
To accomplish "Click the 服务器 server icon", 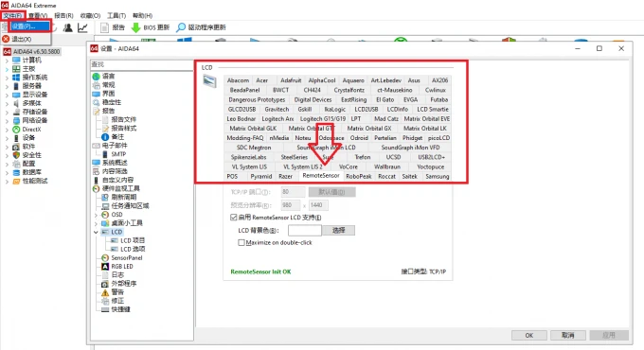I will (x=16, y=86).
